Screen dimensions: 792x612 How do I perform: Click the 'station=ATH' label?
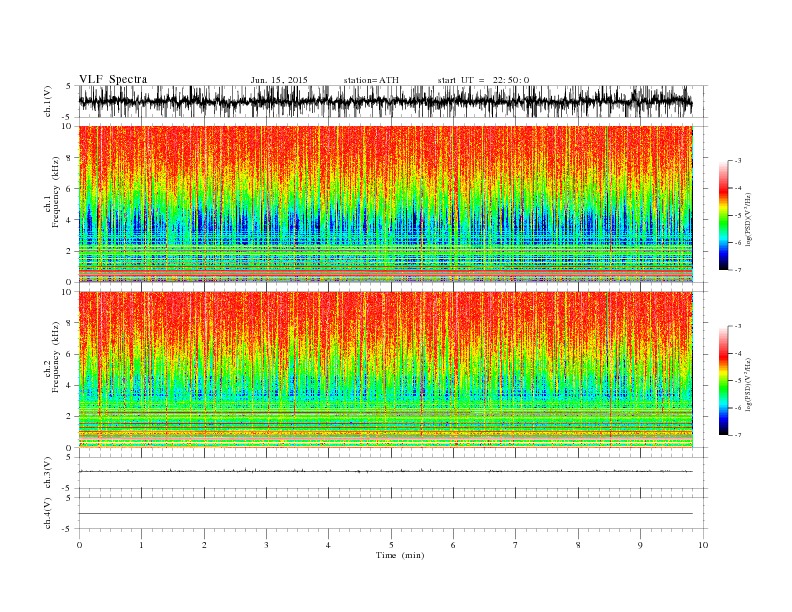[x=371, y=80]
